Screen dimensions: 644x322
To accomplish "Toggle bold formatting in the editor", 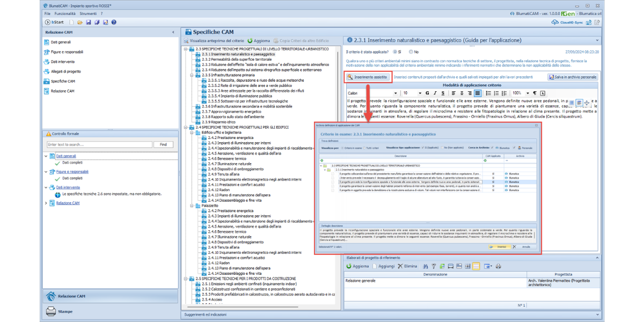I will 427,93.
